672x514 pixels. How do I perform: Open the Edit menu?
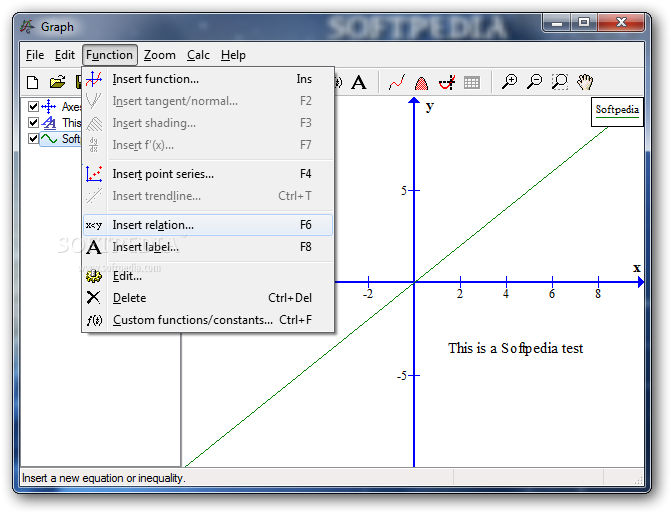pos(65,55)
